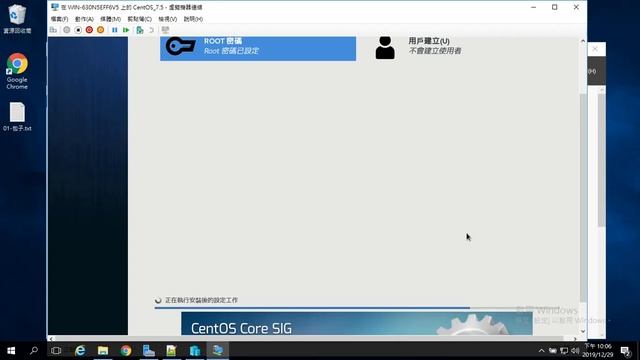640x360 pixels.
Task: Open File Explorer from the taskbar
Action: [103, 351]
